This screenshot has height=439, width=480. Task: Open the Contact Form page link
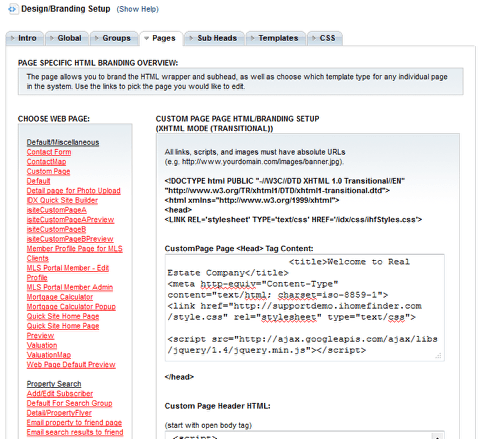click(49, 152)
